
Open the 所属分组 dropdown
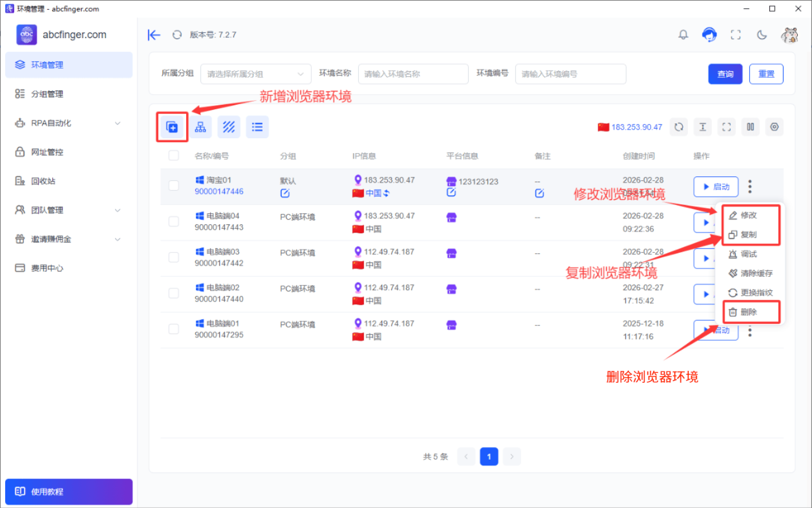pyautogui.click(x=256, y=74)
